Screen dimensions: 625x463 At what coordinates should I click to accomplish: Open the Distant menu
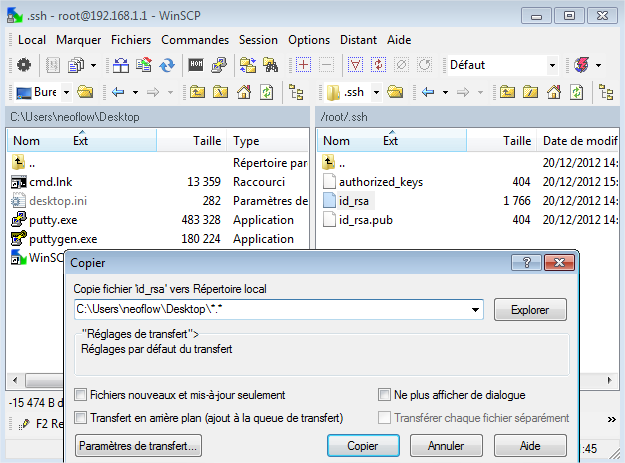(358, 40)
